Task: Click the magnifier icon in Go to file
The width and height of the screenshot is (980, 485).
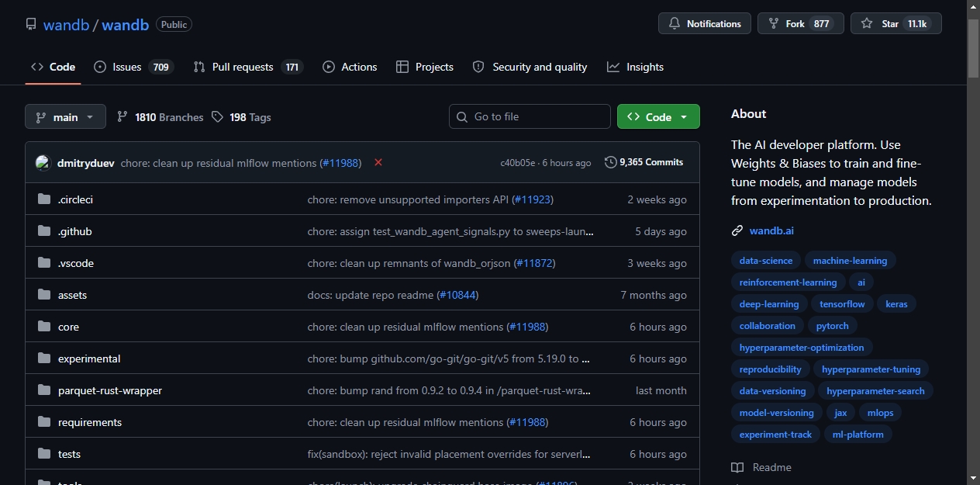Action: [463, 116]
